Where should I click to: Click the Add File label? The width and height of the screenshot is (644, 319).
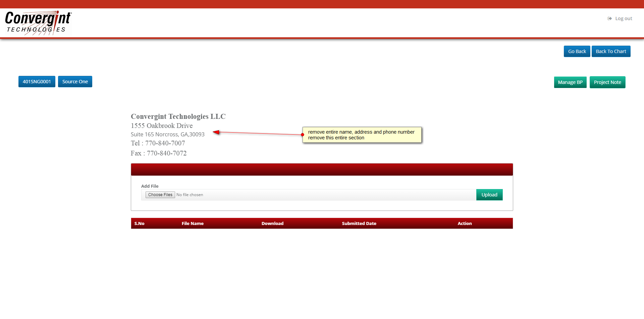coord(150,186)
